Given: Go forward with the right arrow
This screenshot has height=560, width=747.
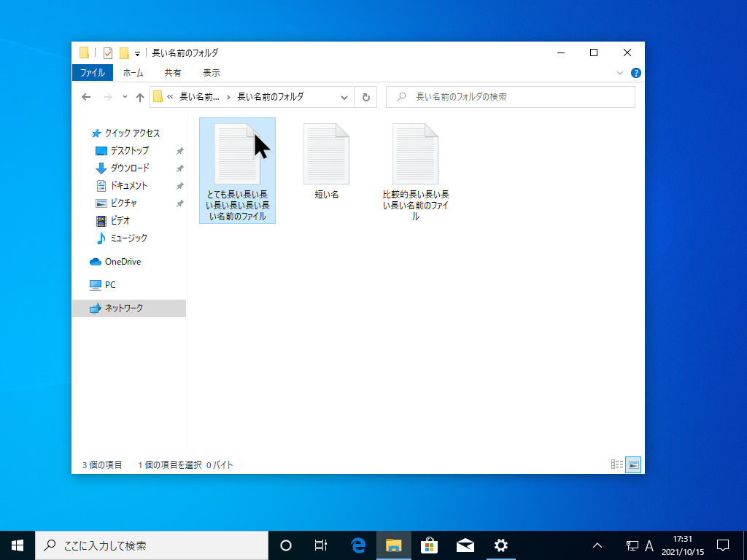Looking at the screenshot, I should pyautogui.click(x=108, y=97).
